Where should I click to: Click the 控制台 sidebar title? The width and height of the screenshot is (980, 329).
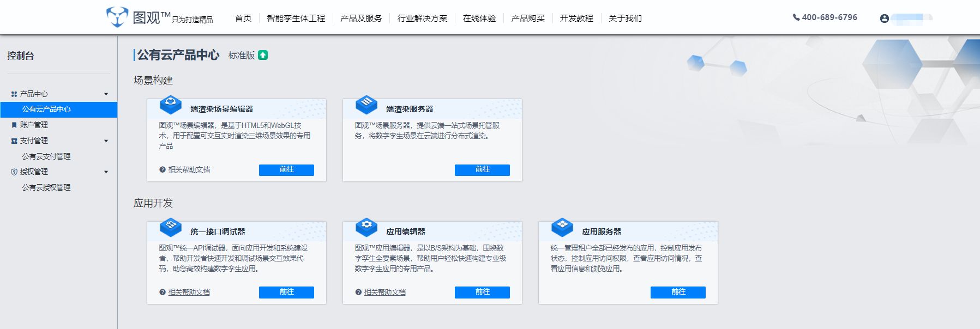(21, 56)
